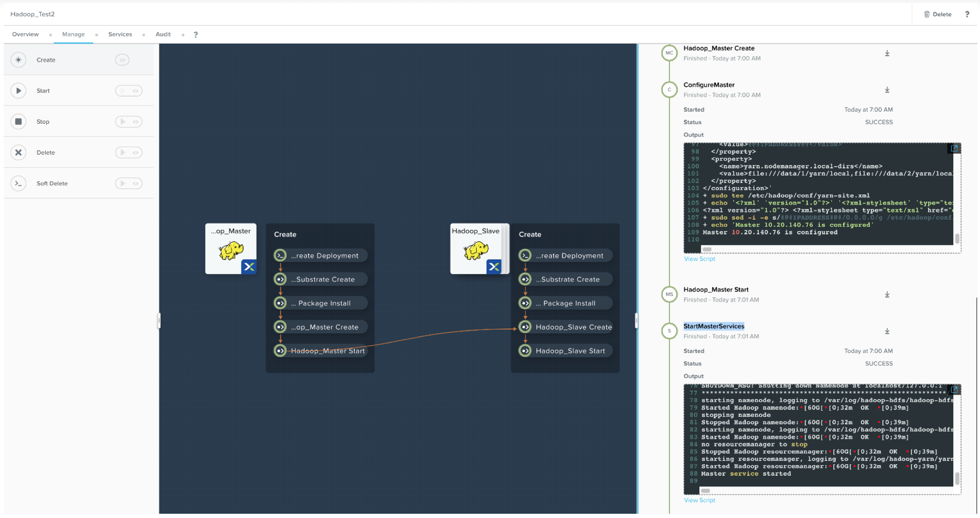The height and width of the screenshot is (518, 980).
Task: Click the Delete button at top right
Action: click(x=938, y=14)
